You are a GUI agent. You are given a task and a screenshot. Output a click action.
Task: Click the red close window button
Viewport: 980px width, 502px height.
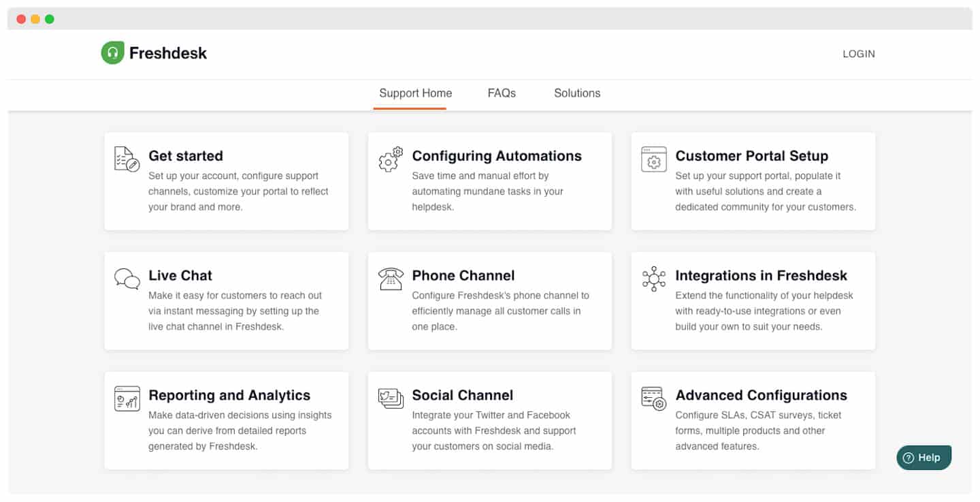[x=21, y=19]
